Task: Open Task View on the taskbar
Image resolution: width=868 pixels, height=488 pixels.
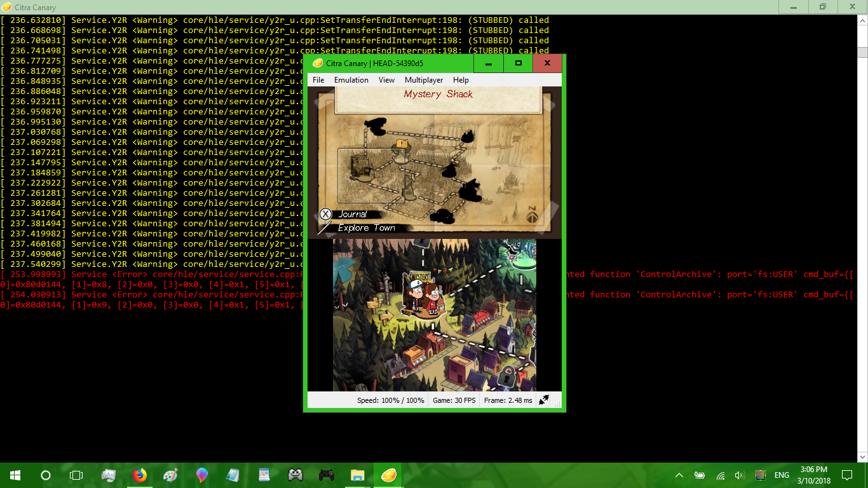Action: 76,475
